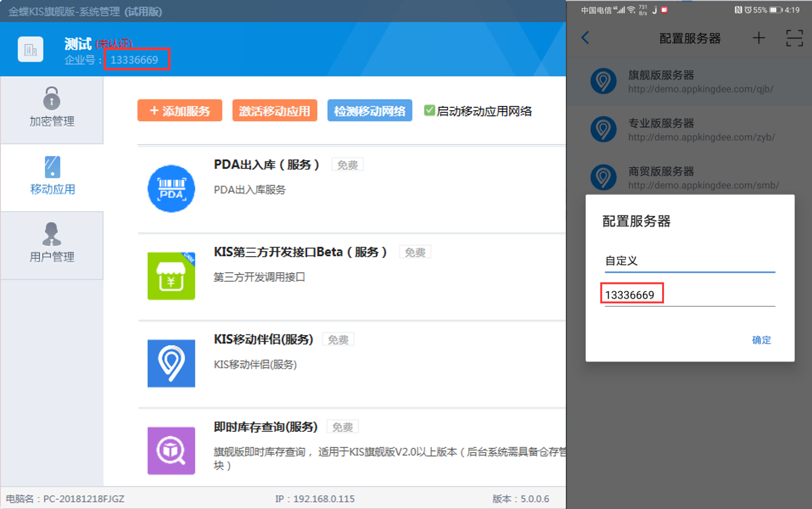Switch to the 加密管理 tab
The image size is (812, 509).
52,110
